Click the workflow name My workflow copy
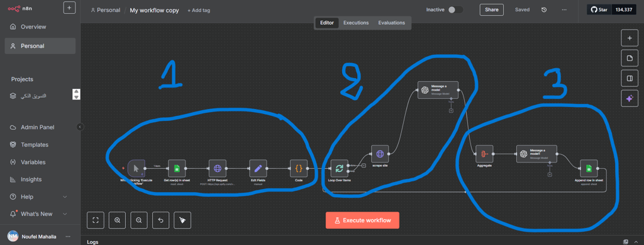Screen dimensions: 644x245 (155, 10)
